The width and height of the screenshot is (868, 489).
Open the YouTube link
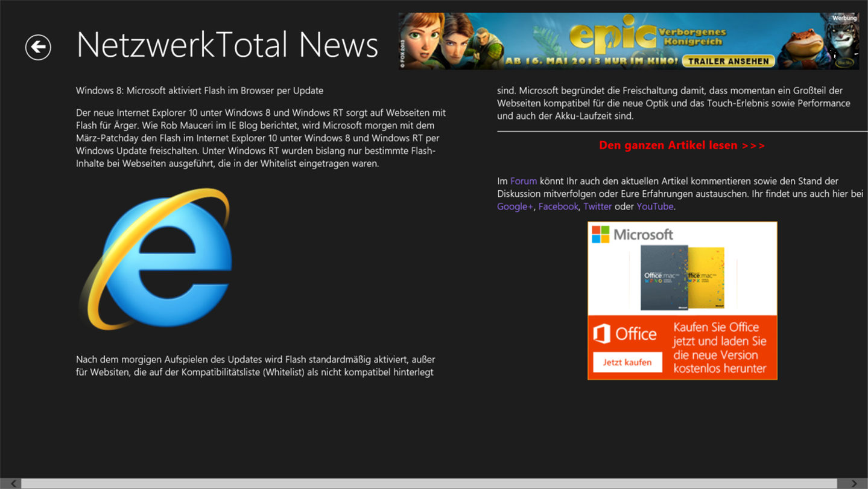tap(654, 206)
